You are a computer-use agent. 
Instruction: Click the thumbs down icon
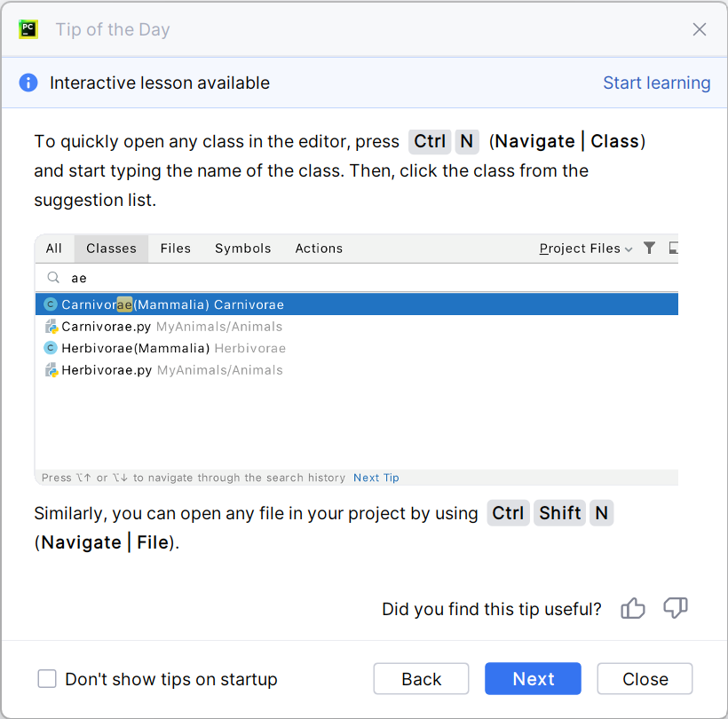coord(676,608)
